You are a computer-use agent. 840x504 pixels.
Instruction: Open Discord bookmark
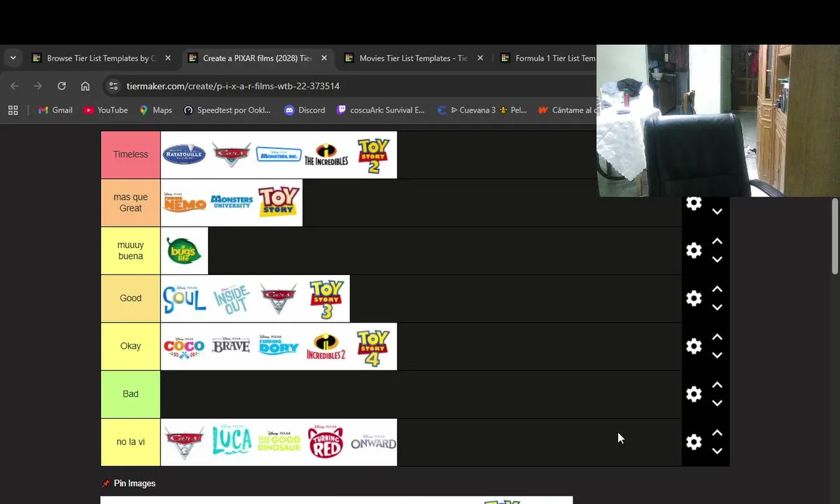tap(304, 110)
